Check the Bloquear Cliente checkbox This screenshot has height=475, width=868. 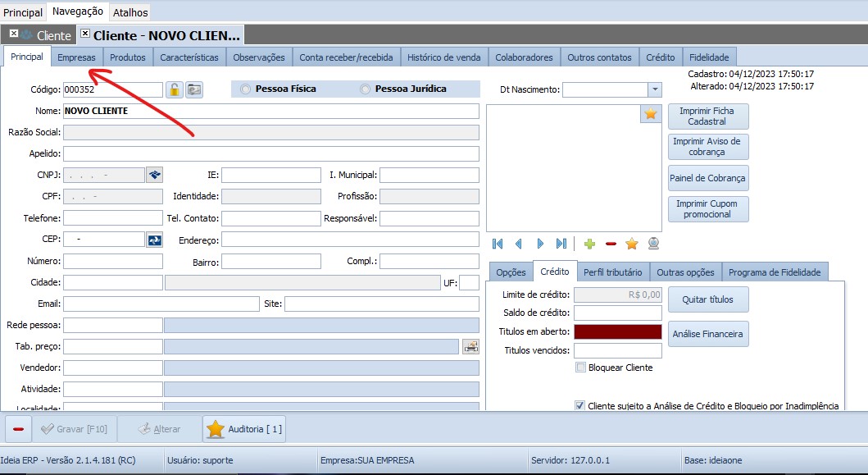coord(580,368)
